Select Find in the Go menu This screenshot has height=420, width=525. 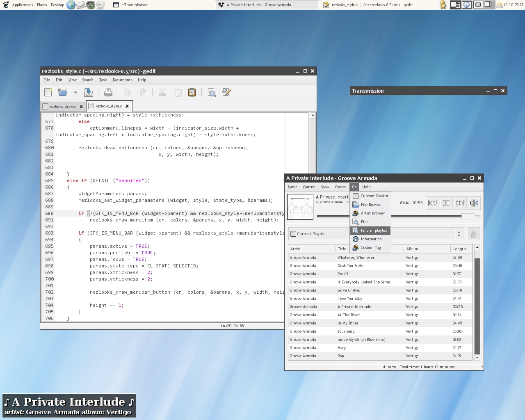click(x=370, y=222)
